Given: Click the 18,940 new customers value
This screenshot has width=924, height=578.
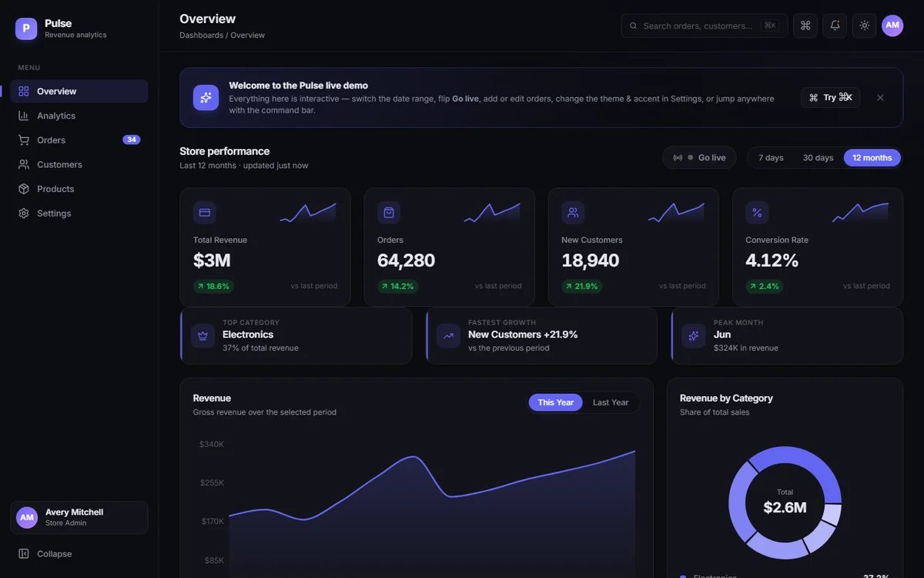Looking at the screenshot, I should 591,260.
